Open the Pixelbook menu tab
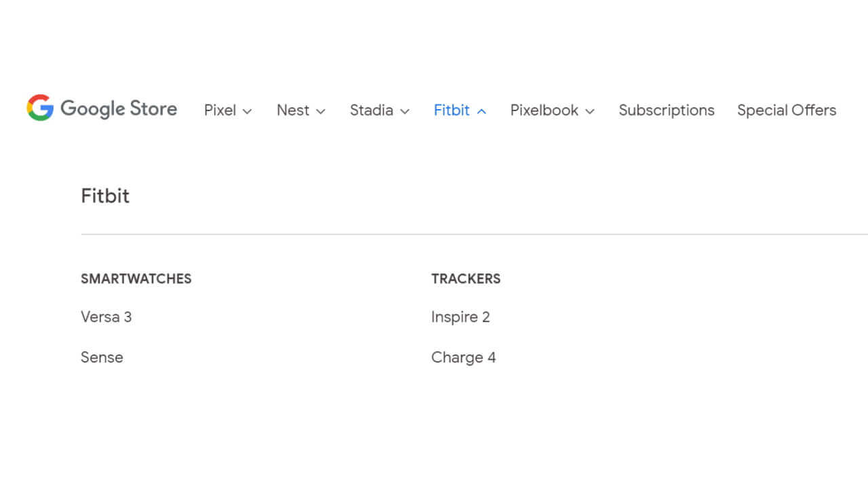Viewport: 868px width, 488px height. click(544, 110)
